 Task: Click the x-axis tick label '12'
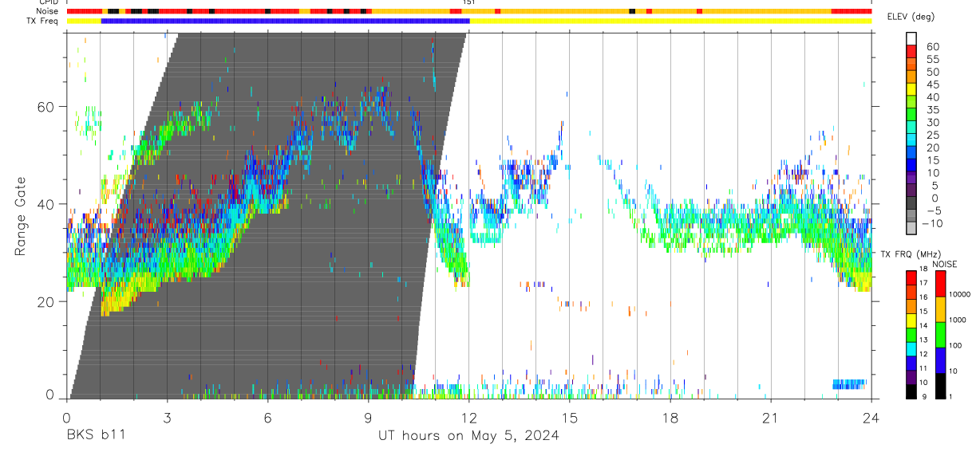(468, 417)
